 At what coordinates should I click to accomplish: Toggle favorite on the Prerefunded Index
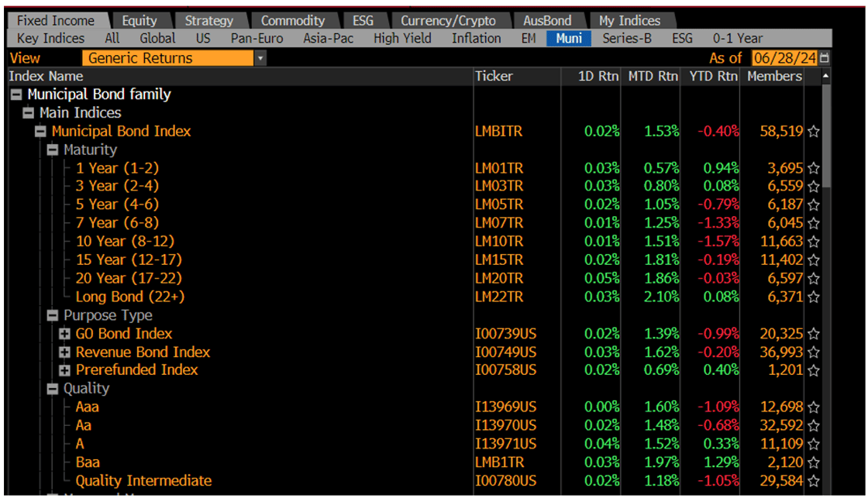click(x=814, y=370)
